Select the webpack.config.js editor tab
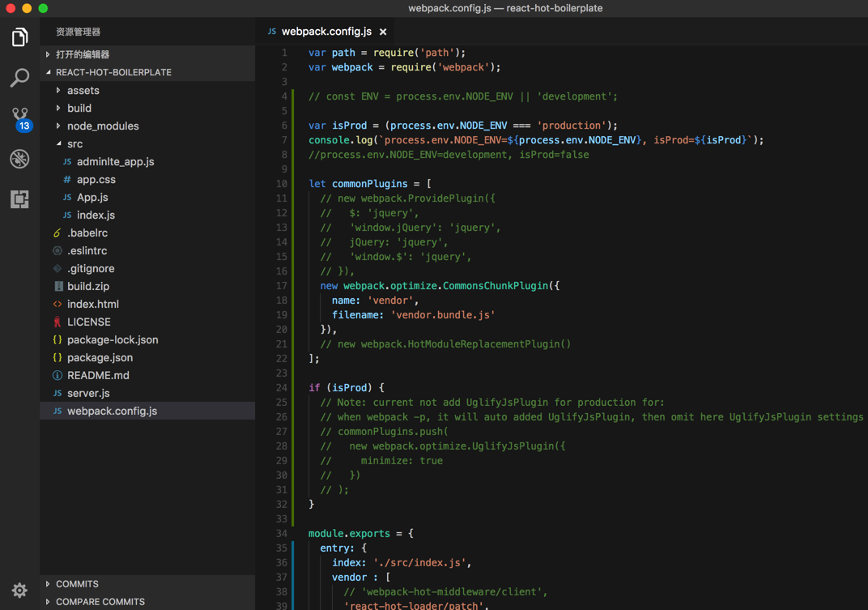 point(325,32)
